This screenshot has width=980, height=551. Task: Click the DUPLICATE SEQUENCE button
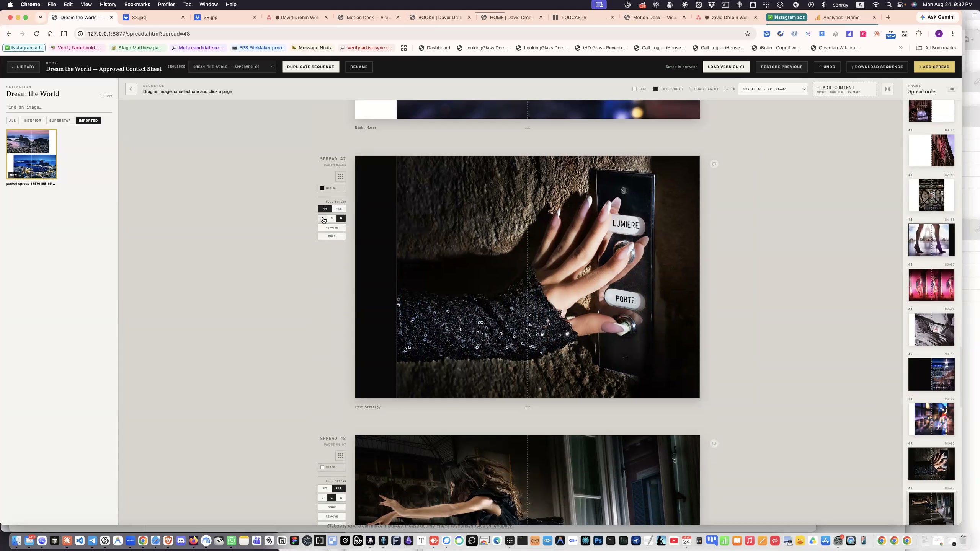tap(310, 67)
